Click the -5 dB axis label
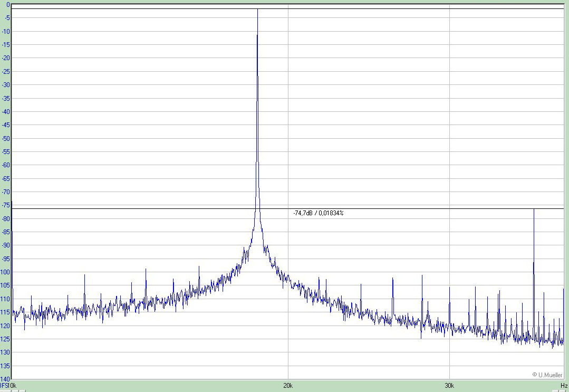 [7, 18]
